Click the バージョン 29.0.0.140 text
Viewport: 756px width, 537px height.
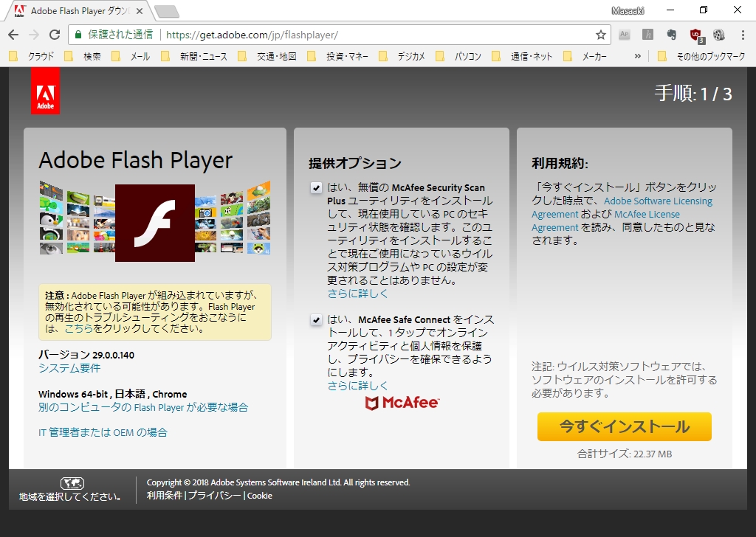click(x=86, y=355)
